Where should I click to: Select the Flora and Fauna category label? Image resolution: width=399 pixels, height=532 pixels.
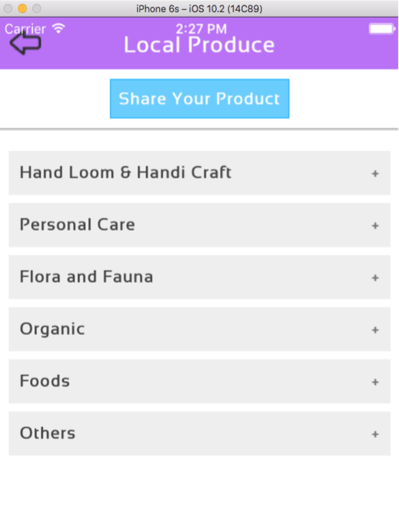point(87,276)
